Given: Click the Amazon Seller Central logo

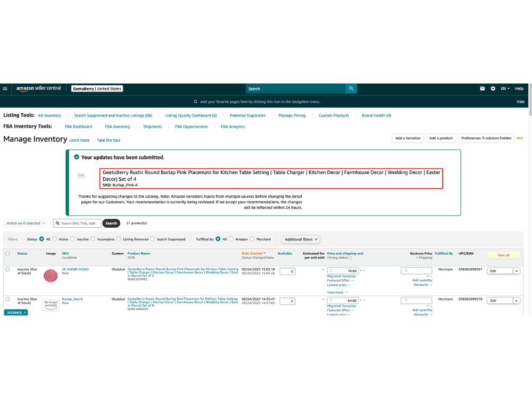Looking at the screenshot, I should click(39, 88).
